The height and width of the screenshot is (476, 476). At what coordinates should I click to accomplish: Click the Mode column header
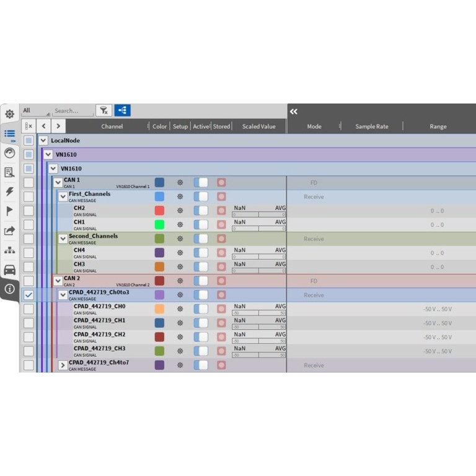tap(314, 126)
